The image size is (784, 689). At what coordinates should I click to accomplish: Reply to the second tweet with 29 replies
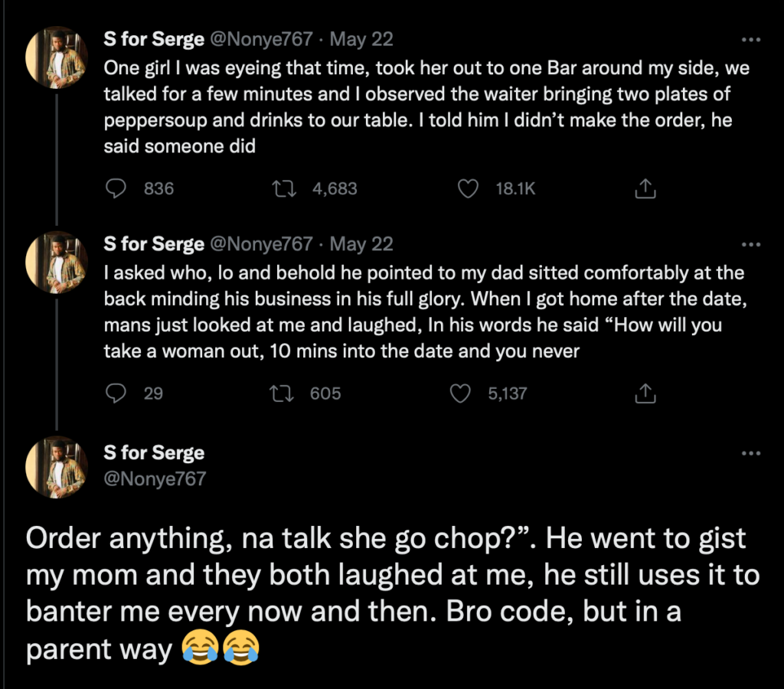(116, 393)
